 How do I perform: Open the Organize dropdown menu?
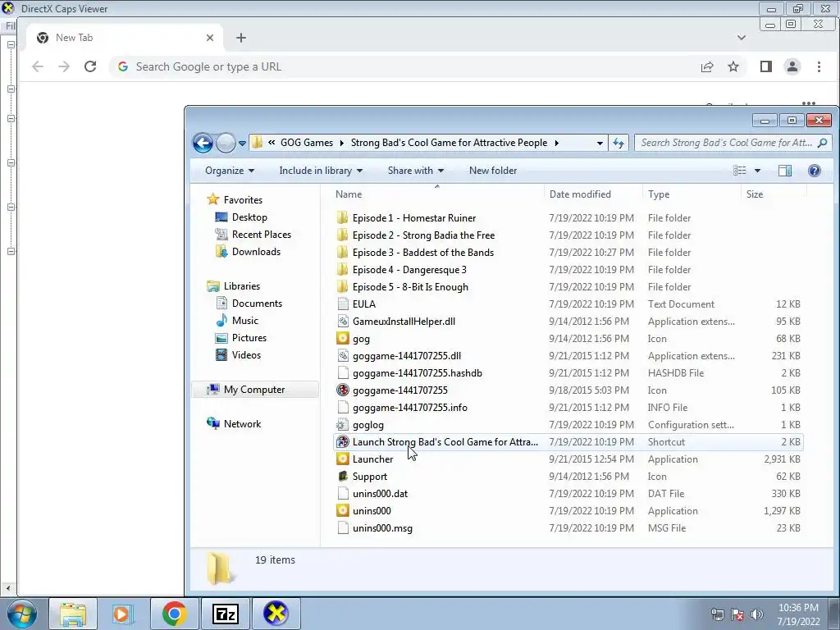(230, 171)
